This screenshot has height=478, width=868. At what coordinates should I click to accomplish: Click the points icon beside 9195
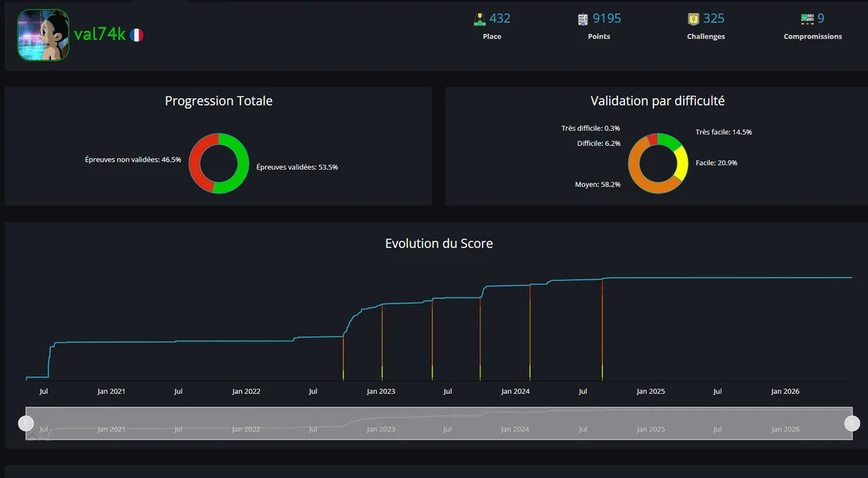[583, 19]
